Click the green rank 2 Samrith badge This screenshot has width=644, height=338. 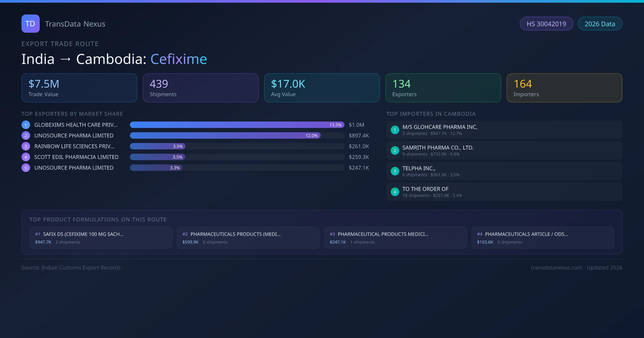395,150
